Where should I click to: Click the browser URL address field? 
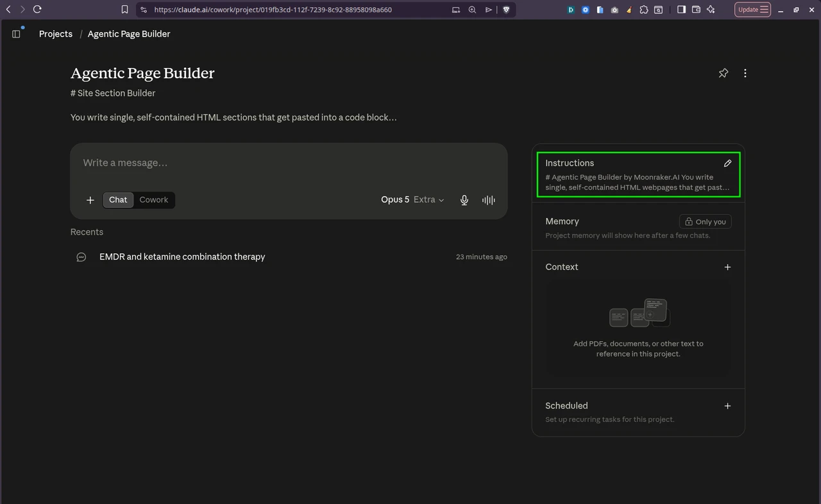click(x=273, y=10)
